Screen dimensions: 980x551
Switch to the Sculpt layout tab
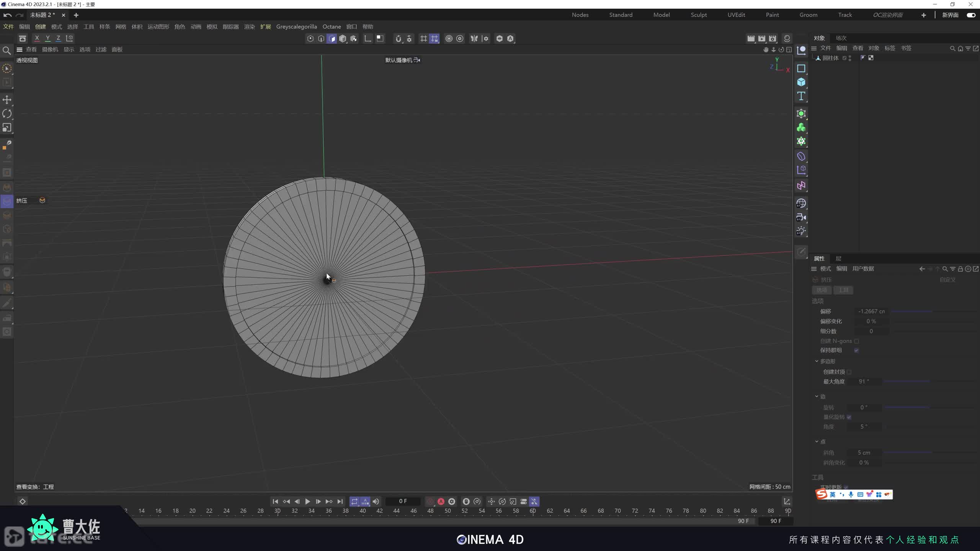(x=698, y=15)
